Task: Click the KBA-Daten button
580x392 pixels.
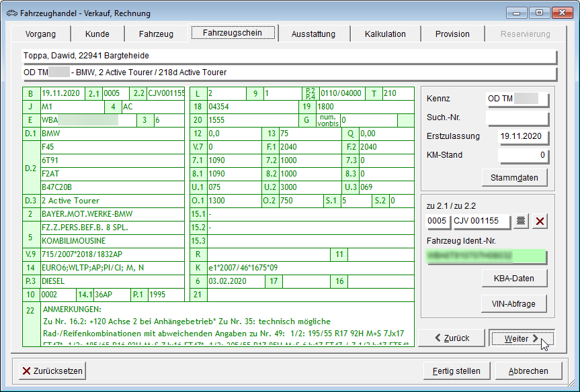Action: [514, 278]
